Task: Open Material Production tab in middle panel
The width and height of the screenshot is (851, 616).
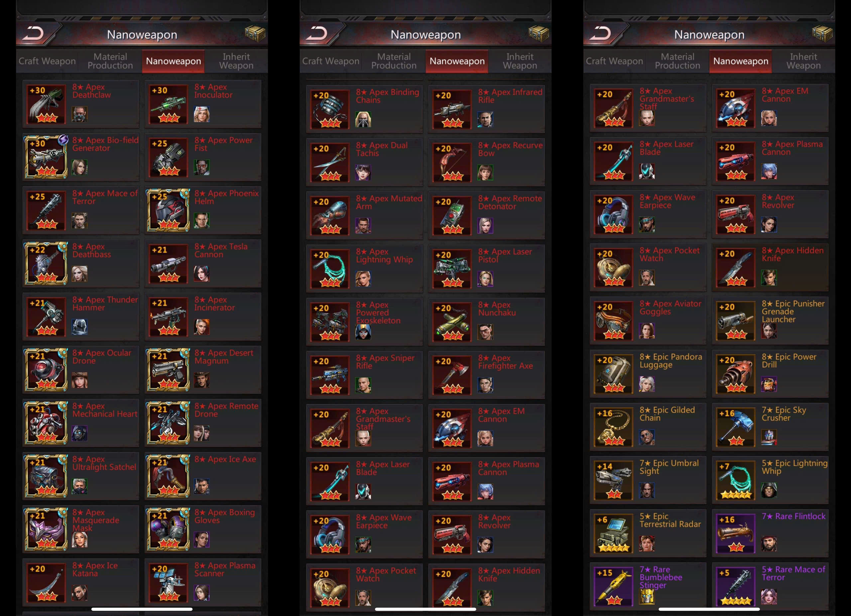Action: coord(394,61)
